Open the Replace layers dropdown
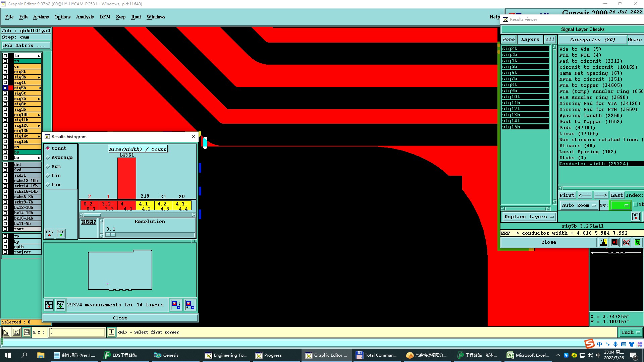The height and width of the screenshot is (362, 644). pyautogui.click(x=529, y=217)
